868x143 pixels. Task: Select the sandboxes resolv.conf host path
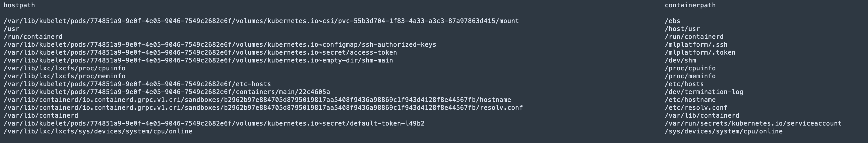click(263, 108)
